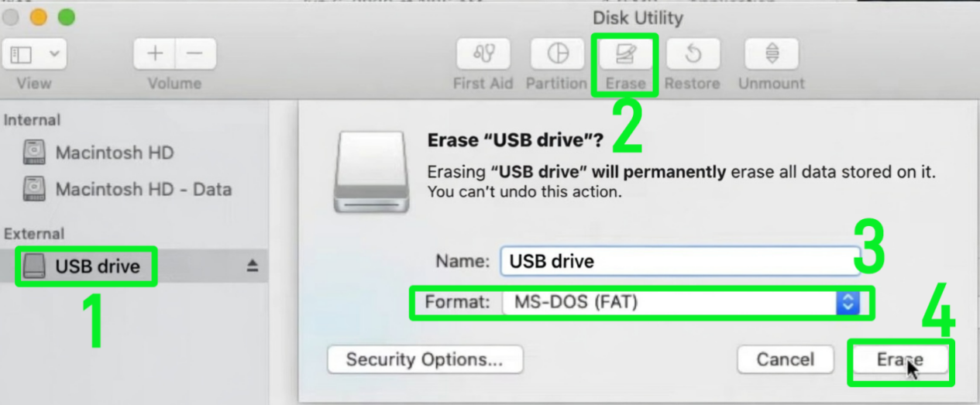Confirm with the Erase button

point(899,360)
